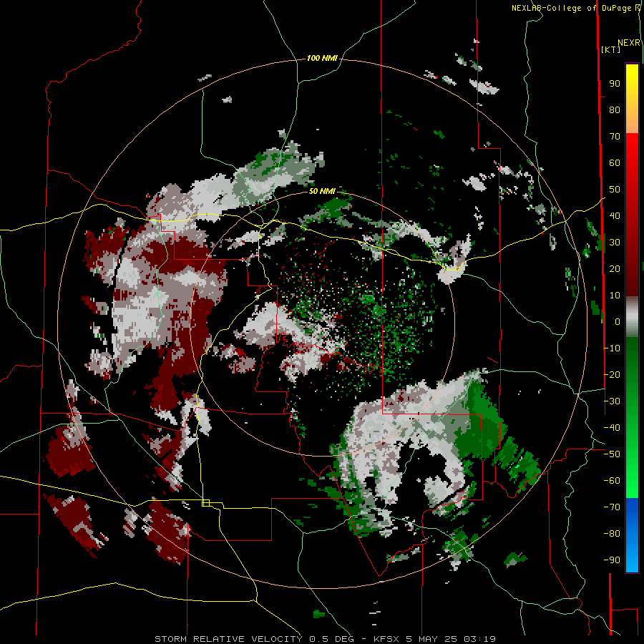The image size is (644, 644).
Task: Click the 60 value on the velocity scale
Action: [615, 163]
